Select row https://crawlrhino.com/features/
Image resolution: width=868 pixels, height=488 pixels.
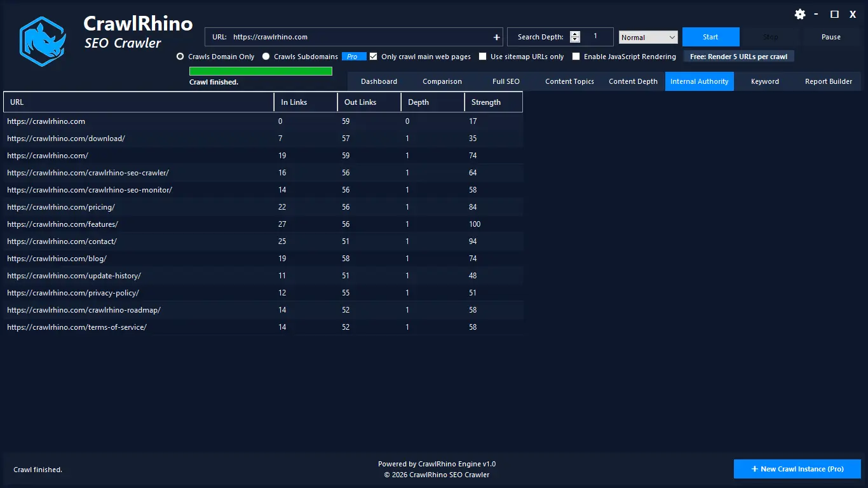pyautogui.click(x=263, y=224)
